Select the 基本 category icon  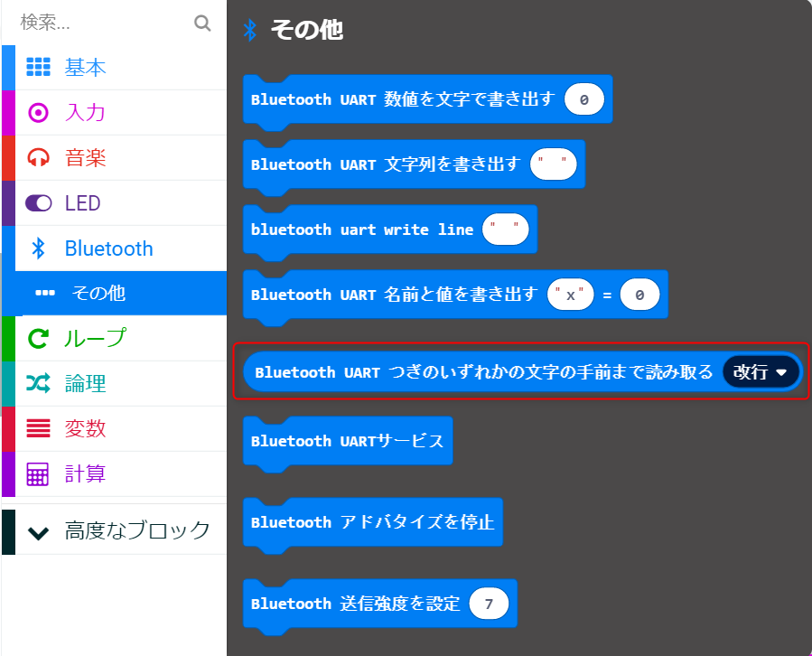click(x=38, y=67)
